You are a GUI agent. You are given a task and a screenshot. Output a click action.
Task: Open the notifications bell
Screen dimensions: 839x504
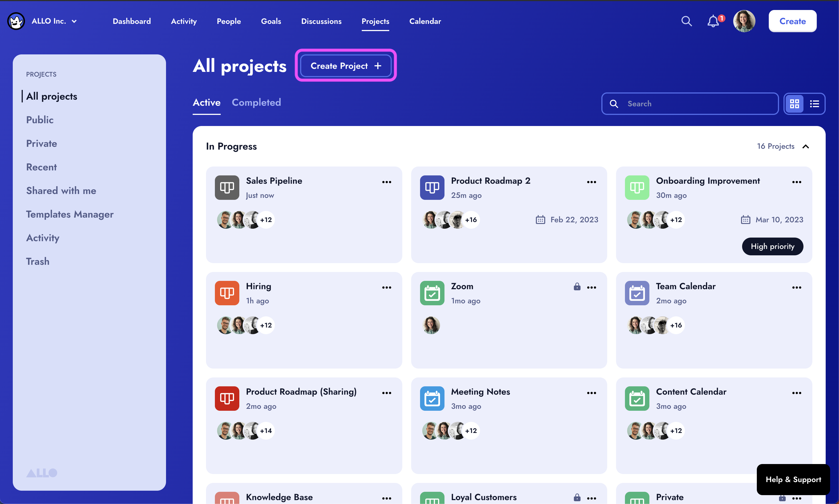tap(713, 21)
